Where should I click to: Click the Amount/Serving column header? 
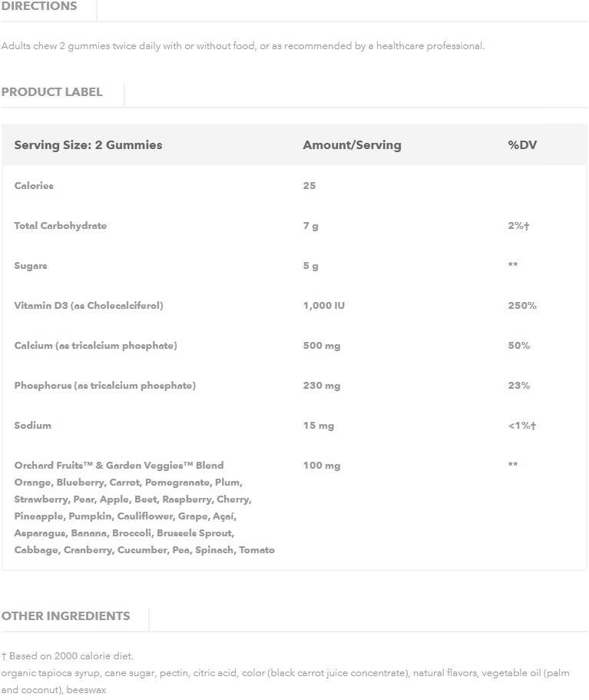tap(352, 145)
